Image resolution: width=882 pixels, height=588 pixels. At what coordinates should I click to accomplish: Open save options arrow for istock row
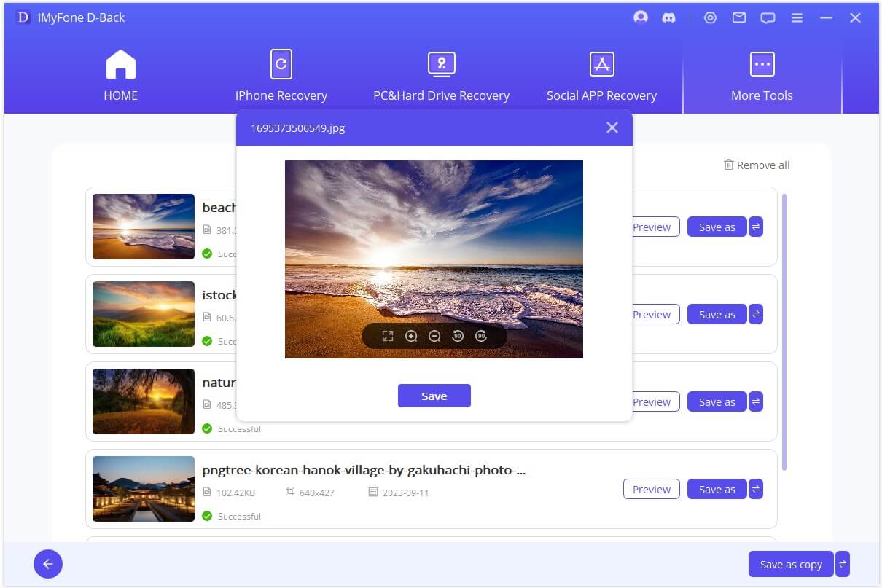coord(756,314)
